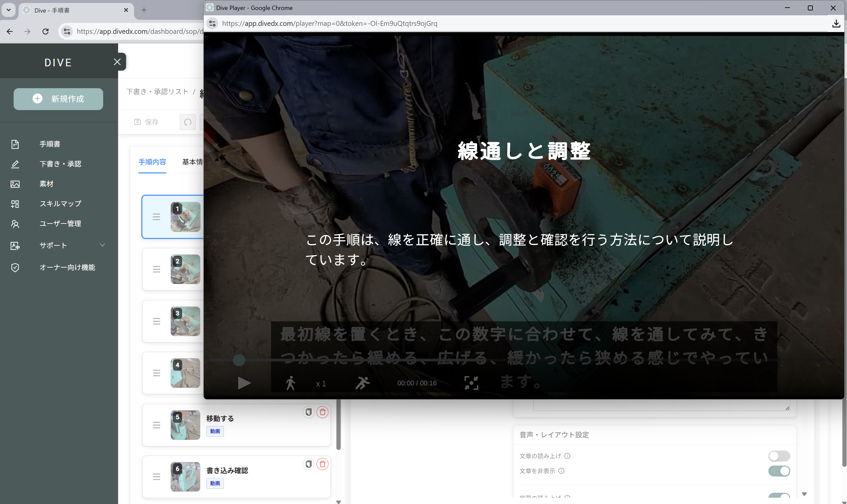Toggle 文章の読み上げ switch on

click(779, 456)
